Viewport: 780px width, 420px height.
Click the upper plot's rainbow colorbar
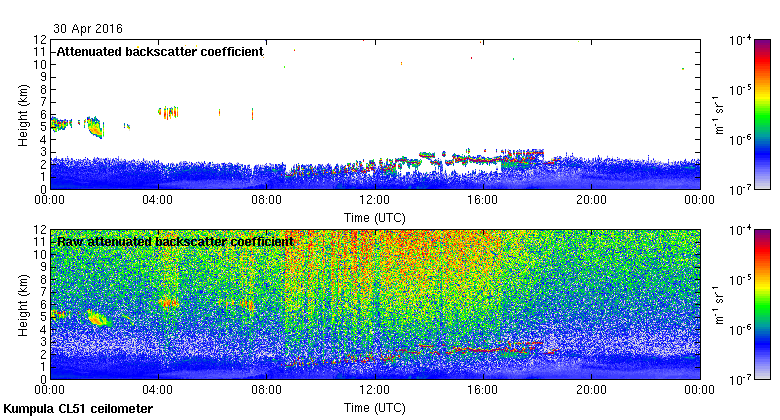coord(762,114)
